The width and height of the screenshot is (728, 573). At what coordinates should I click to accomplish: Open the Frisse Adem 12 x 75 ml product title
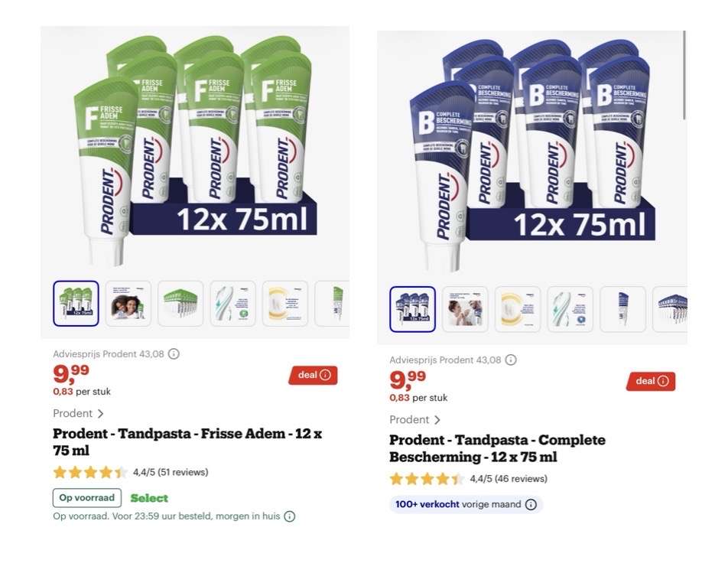point(187,442)
